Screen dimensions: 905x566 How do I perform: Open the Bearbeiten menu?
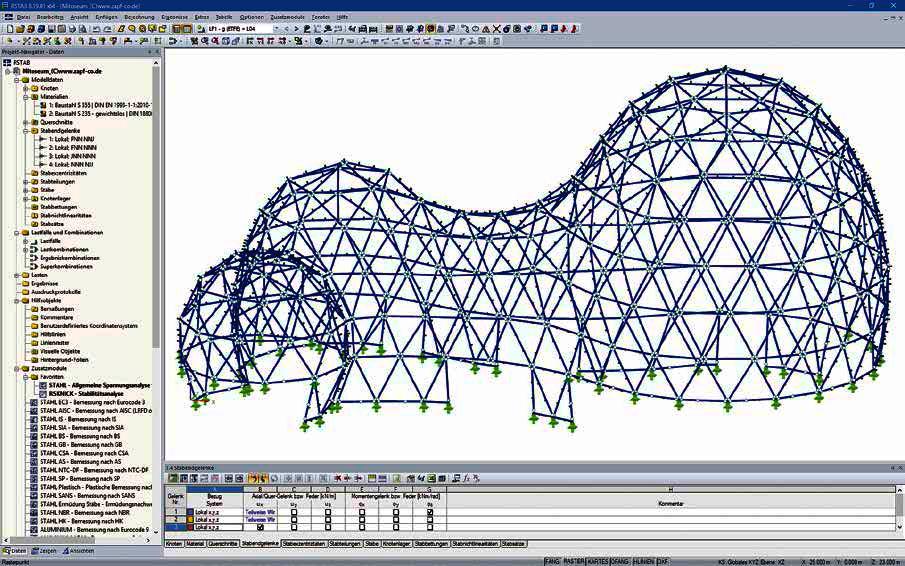click(x=50, y=17)
